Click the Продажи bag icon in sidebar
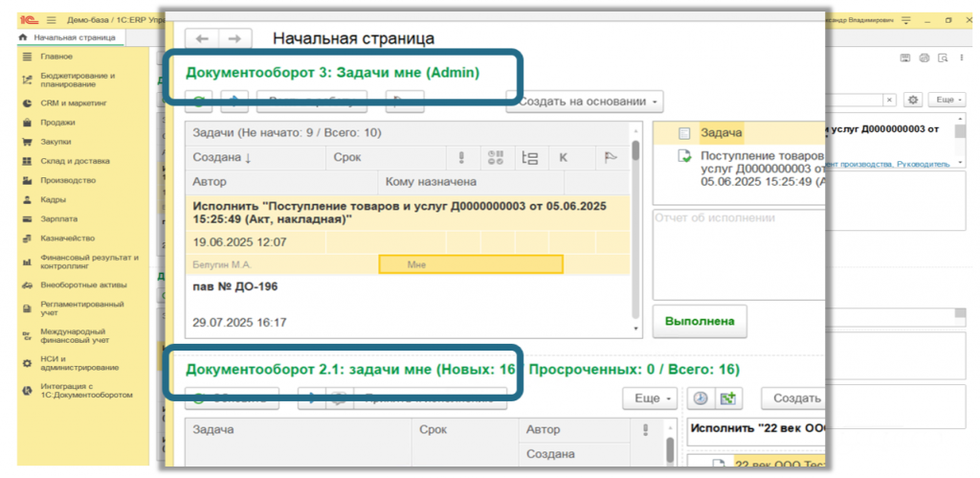This screenshot has height=478, width=980. (x=27, y=123)
